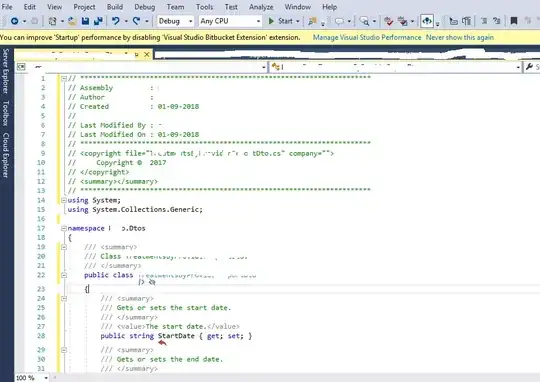
Task: Click the Start debugging button
Action: (x=280, y=21)
